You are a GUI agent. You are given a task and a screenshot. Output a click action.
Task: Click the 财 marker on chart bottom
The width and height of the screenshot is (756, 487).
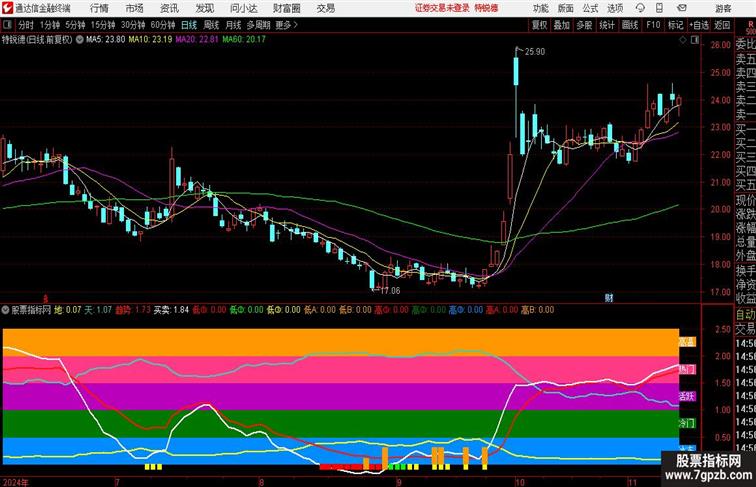click(609, 298)
